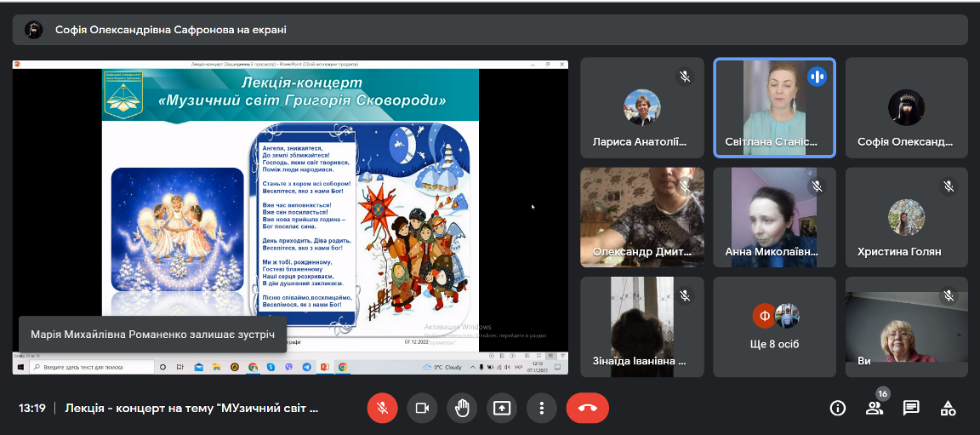Click the meeting title 'Лекція - концерт'
Image resolution: width=980 pixels, height=435 pixels.
191,408
